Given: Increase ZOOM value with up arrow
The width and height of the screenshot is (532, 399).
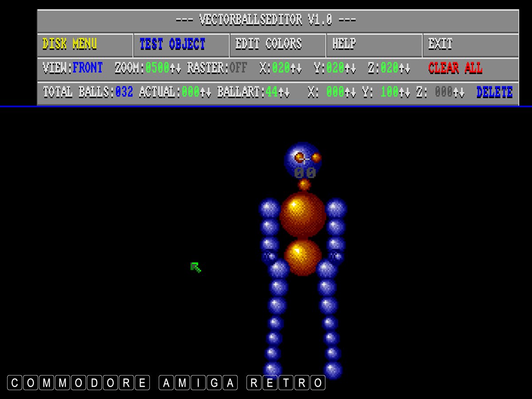Looking at the screenshot, I should pos(173,69).
